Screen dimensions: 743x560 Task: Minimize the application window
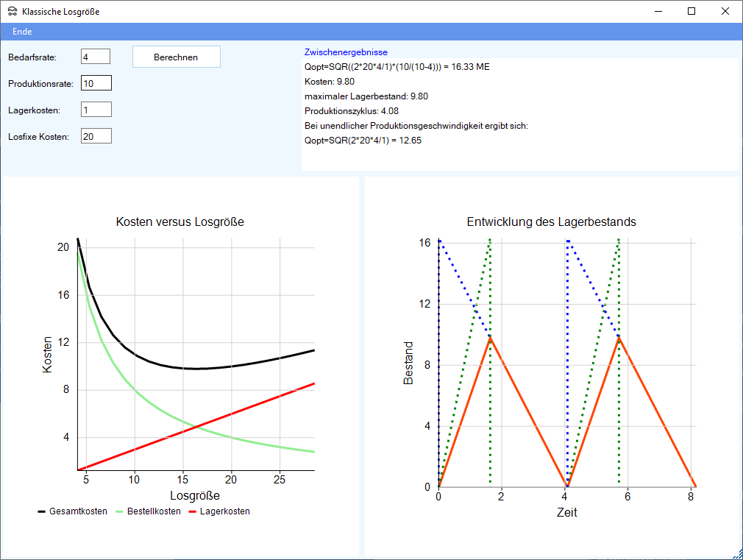point(658,11)
